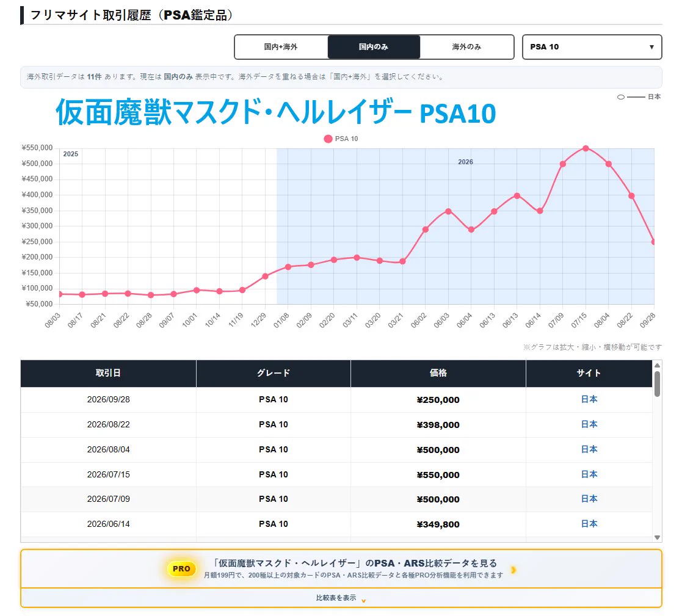Click the 2026/09/28 date cell
Screen dimensions: 682x616
[108, 399]
